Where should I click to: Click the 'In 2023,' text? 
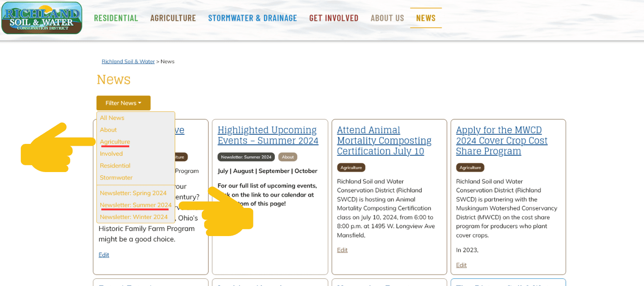[x=467, y=250]
